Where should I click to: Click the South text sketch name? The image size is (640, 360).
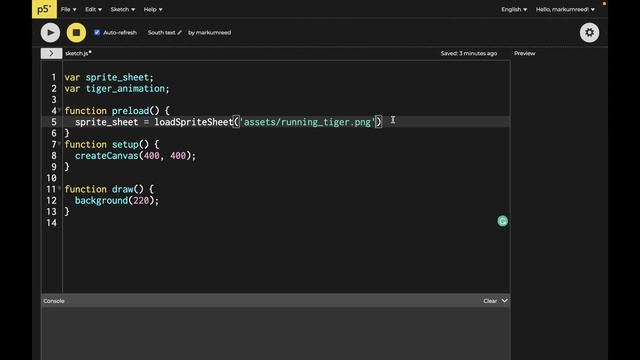click(x=161, y=33)
